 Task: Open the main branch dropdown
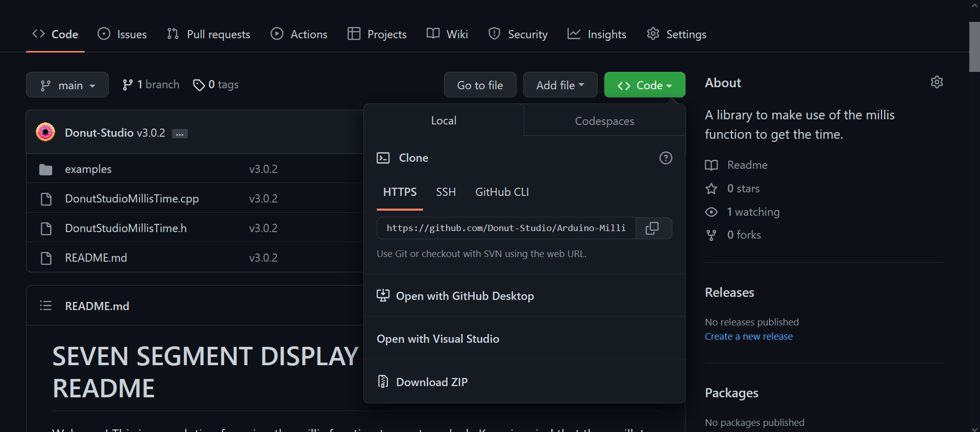pyautogui.click(x=67, y=85)
